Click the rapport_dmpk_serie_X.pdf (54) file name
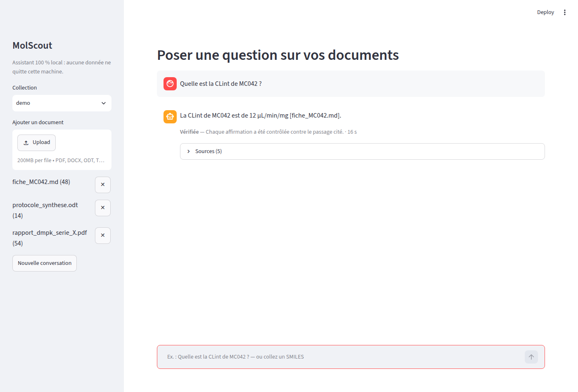 50,238
